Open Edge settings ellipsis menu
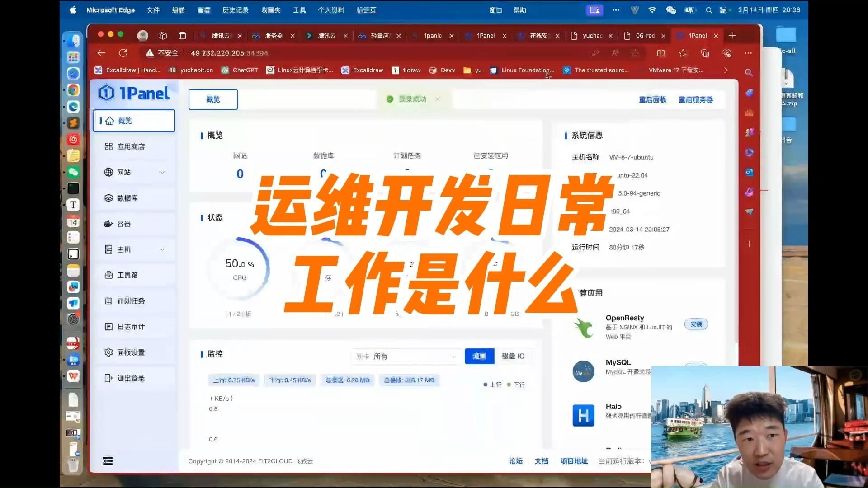This screenshot has width=868, height=488. coord(748,53)
